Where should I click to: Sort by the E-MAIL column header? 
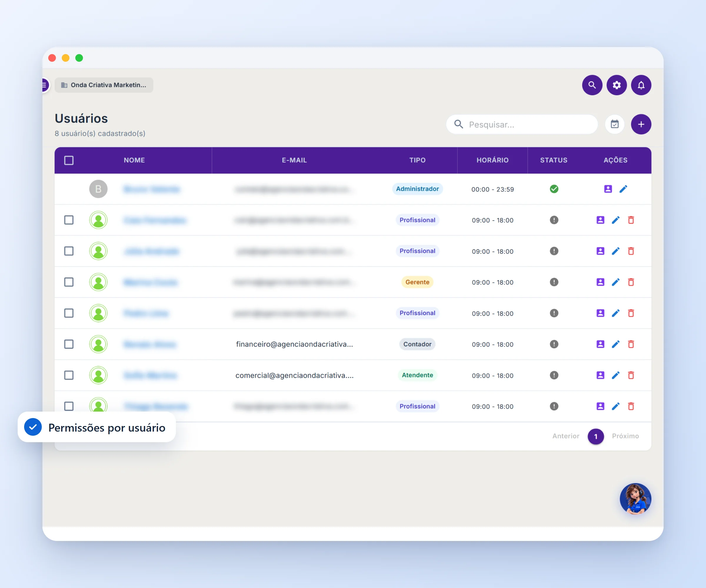[x=294, y=160]
